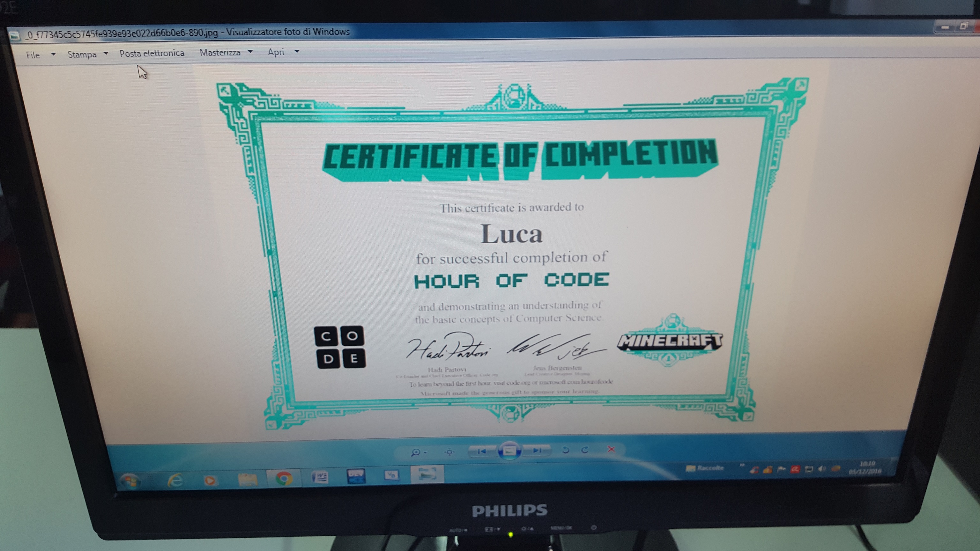The width and height of the screenshot is (980, 551).
Task: Open the Stampa menu
Action: click(x=82, y=55)
